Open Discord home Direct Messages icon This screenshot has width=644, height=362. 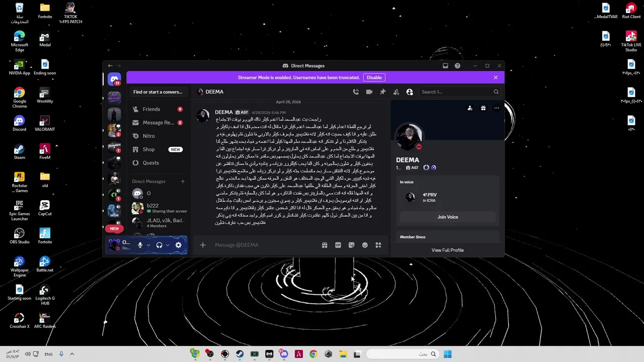pyautogui.click(x=114, y=79)
